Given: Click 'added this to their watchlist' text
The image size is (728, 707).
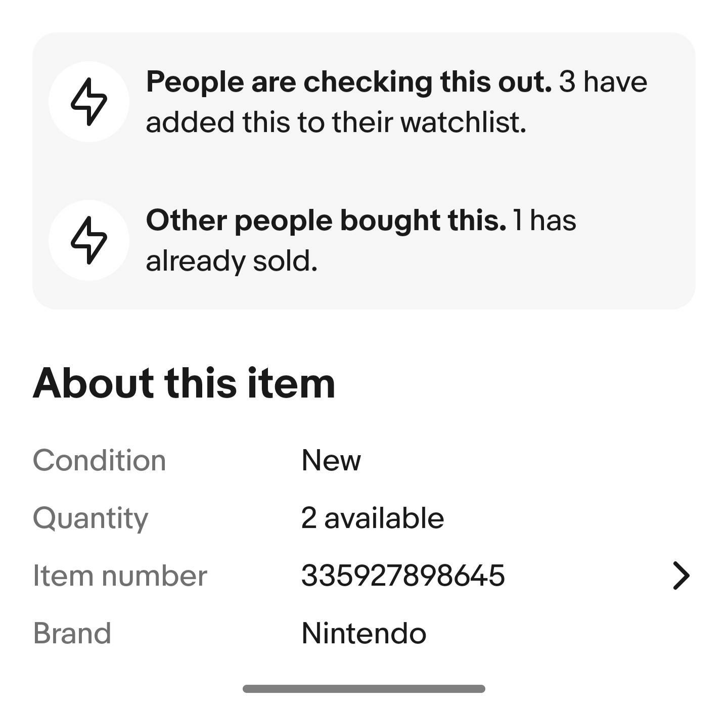Looking at the screenshot, I should tap(336, 122).
